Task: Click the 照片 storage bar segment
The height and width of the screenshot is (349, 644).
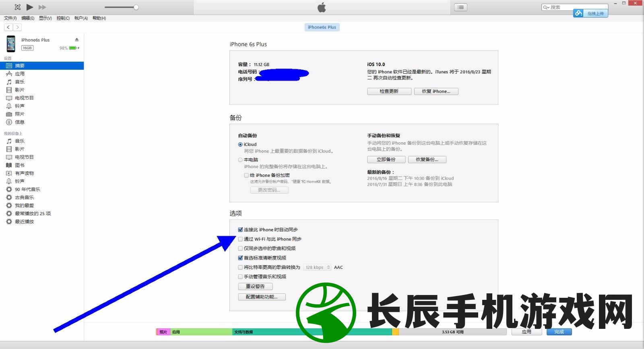Action: click(163, 332)
